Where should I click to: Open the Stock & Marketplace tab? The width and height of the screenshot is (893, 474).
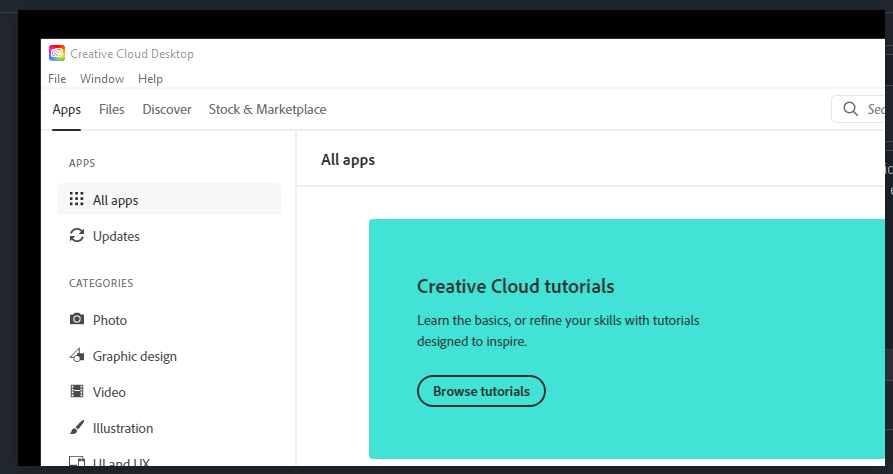(x=268, y=109)
